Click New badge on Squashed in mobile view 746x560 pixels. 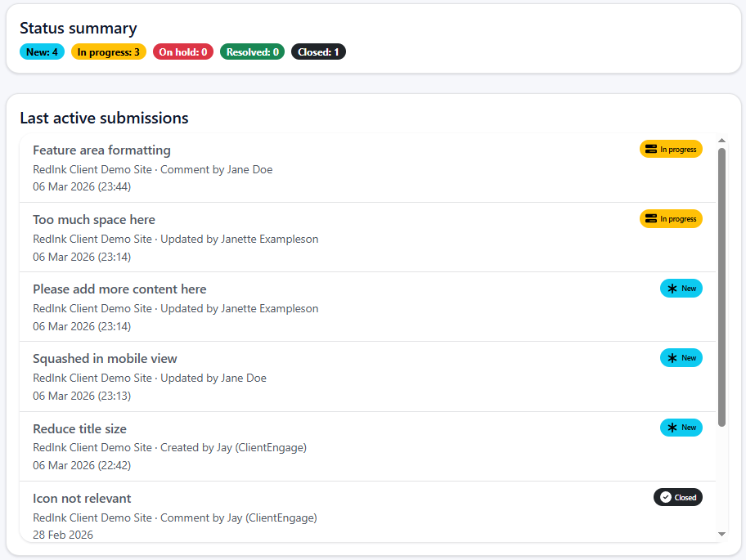point(681,358)
